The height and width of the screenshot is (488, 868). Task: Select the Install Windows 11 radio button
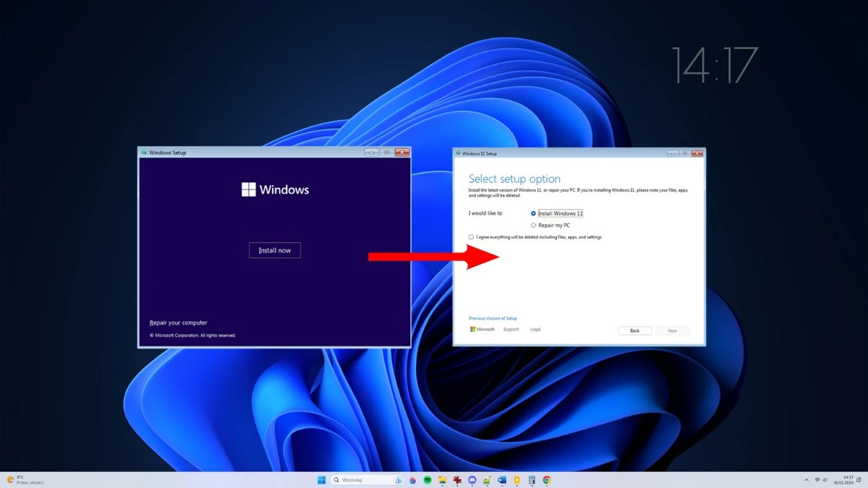[533, 213]
